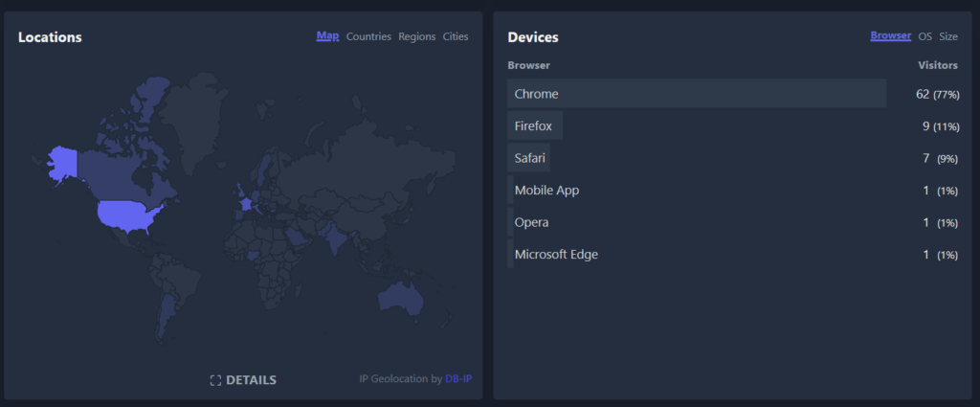
Task: Switch to the Cities tab
Action: 456,36
